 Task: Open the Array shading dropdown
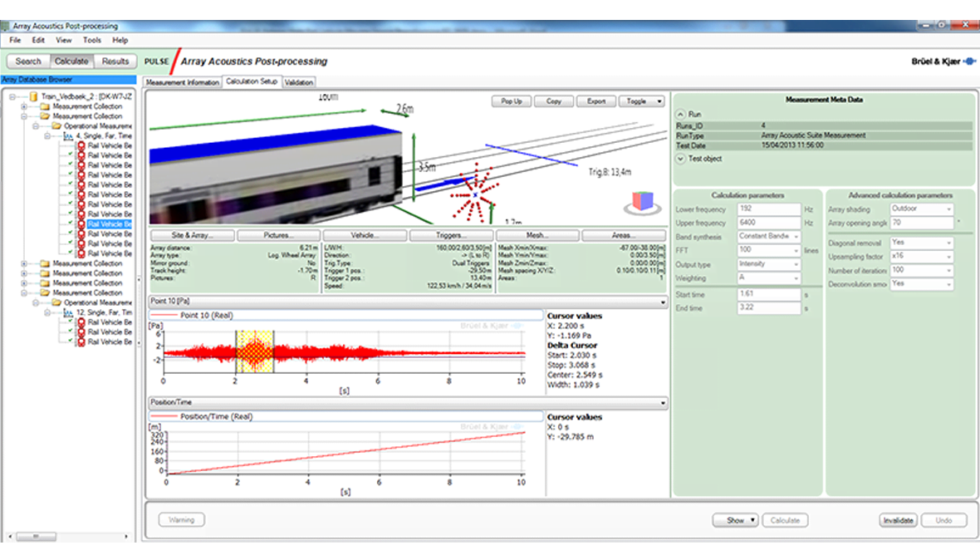tap(921, 209)
